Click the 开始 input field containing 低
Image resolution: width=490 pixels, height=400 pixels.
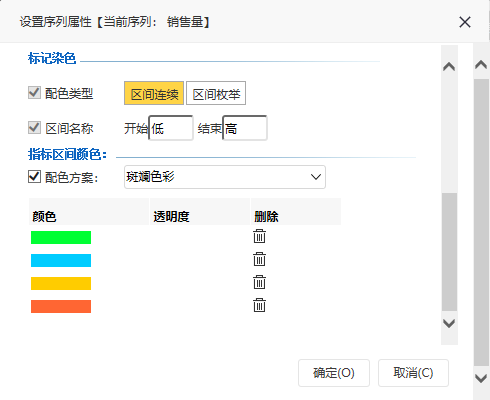click(x=171, y=128)
